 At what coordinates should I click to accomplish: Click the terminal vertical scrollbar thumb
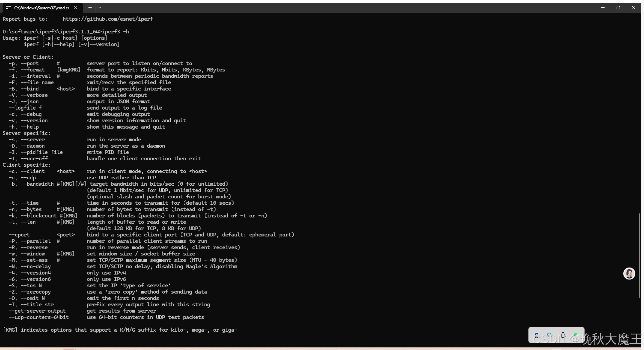click(639, 255)
